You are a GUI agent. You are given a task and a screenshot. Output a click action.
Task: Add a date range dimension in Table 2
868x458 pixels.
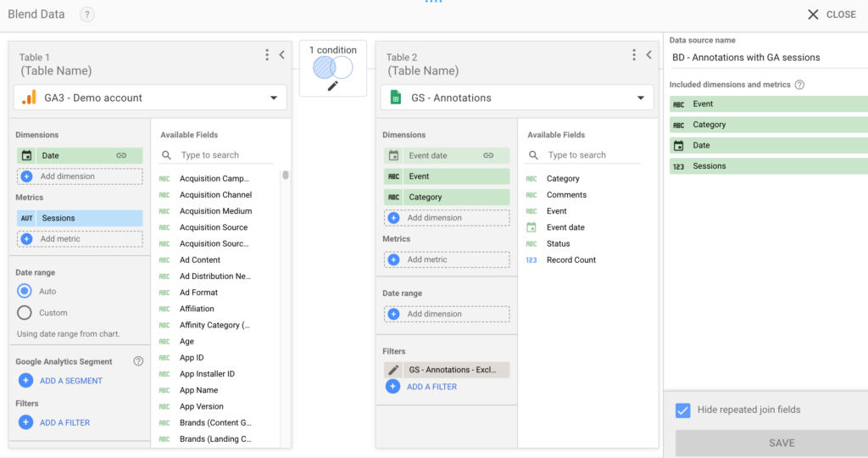[x=447, y=314]
